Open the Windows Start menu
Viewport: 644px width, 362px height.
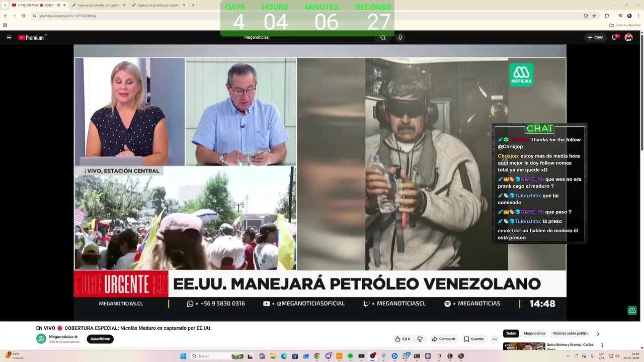click(183, 356)
